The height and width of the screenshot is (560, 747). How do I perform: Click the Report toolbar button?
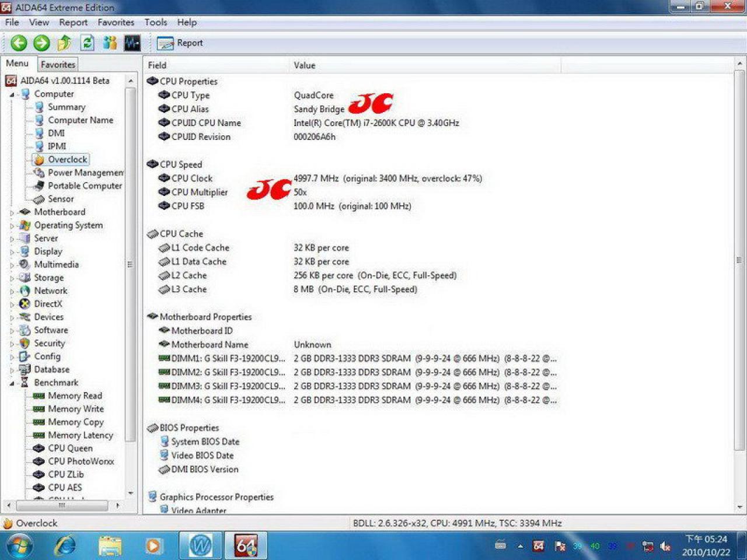180,43
